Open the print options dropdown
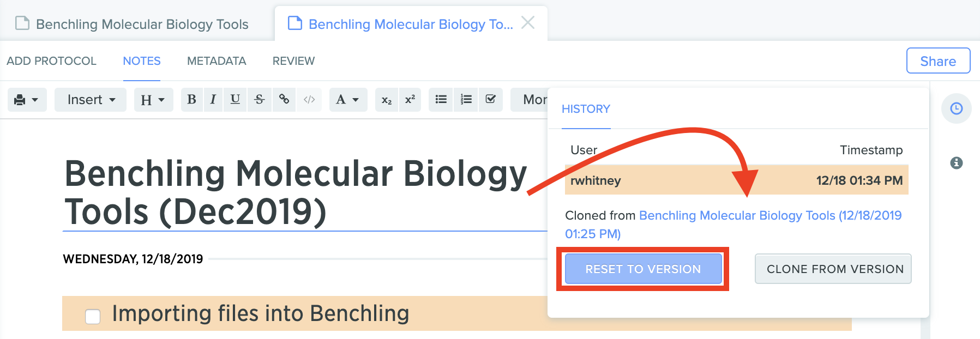This screenshot has width=980, height=339. pos(27,100)
